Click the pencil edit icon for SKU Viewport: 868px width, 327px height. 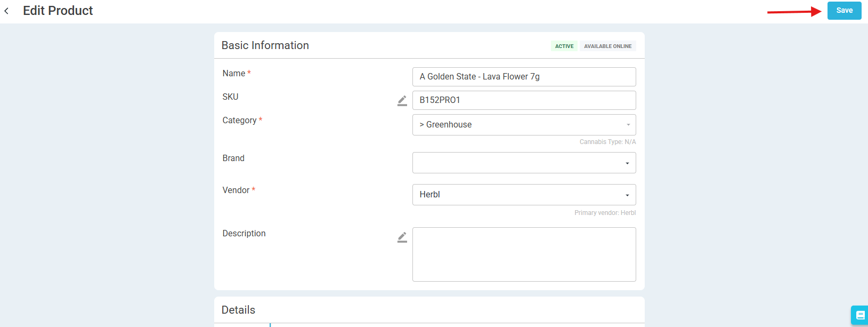pos(402,100)
